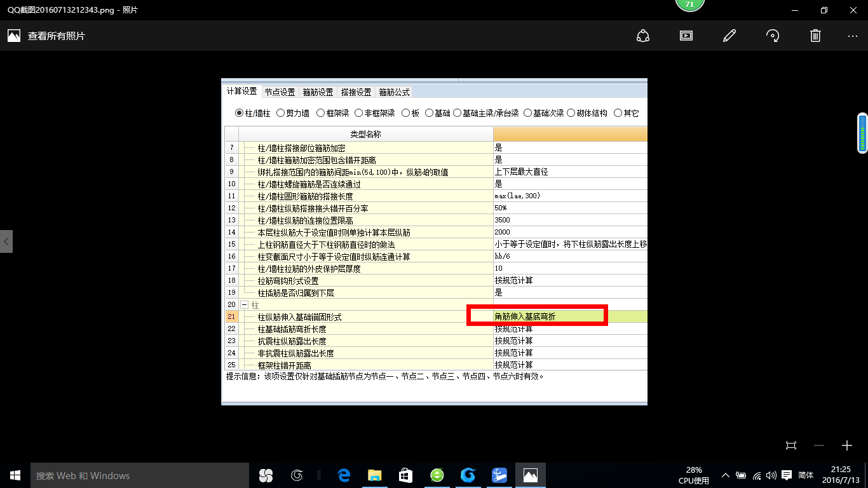This screenshot has height=488, width=868.
Task: Start a slideshow from the toolbar
Action: (x=686, y=36)
